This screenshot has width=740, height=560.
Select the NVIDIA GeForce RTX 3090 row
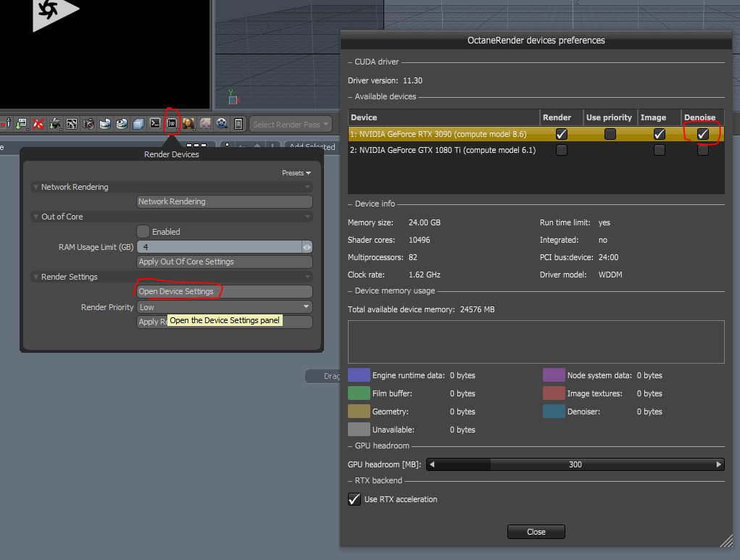536,134
